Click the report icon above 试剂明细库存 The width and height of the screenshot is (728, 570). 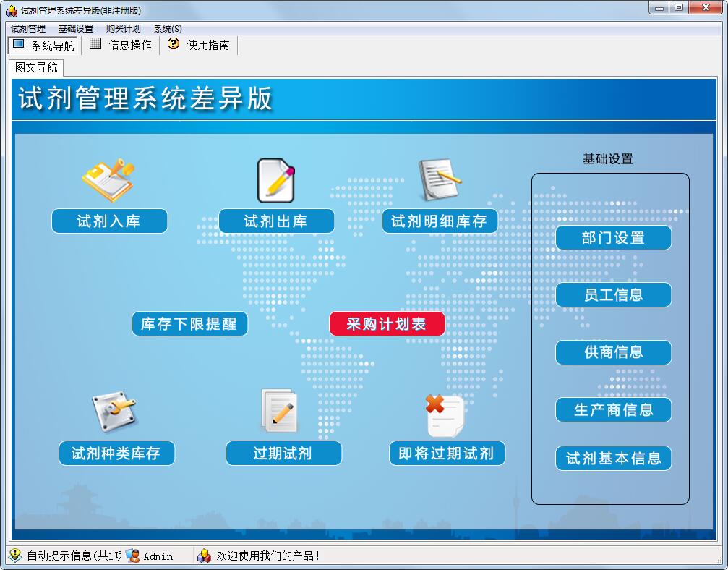click(439, 180)
